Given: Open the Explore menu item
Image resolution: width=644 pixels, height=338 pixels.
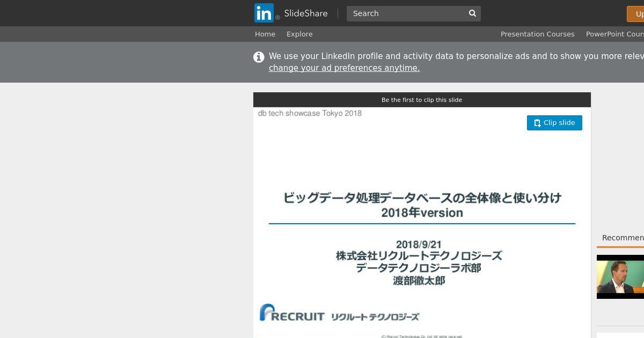Looking at the screenshot, I should (299, 34).
